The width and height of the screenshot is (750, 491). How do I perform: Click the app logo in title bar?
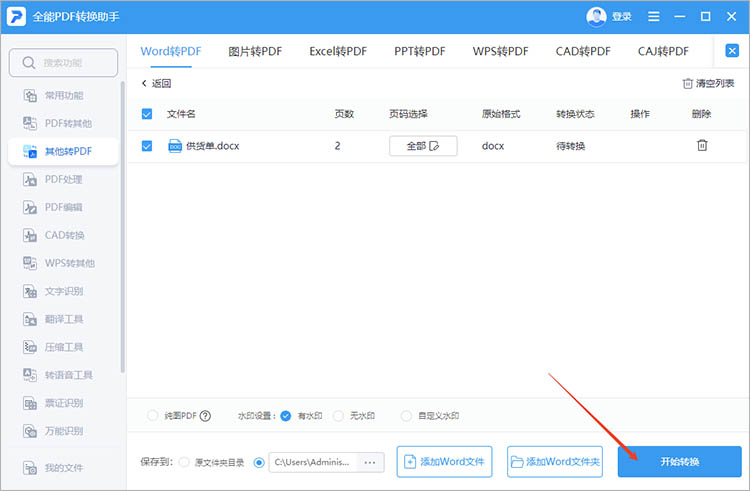tap(16, 17)
